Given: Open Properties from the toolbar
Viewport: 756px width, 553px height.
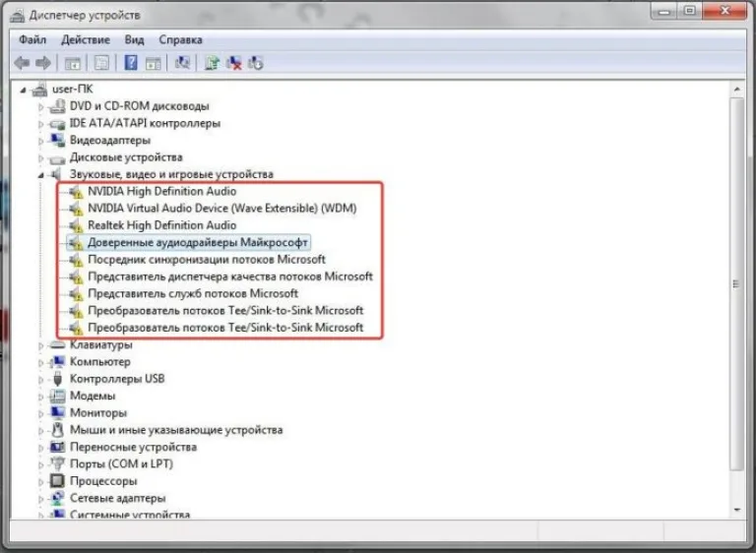Looking at the screenshot, I should (x=101, y=63).
